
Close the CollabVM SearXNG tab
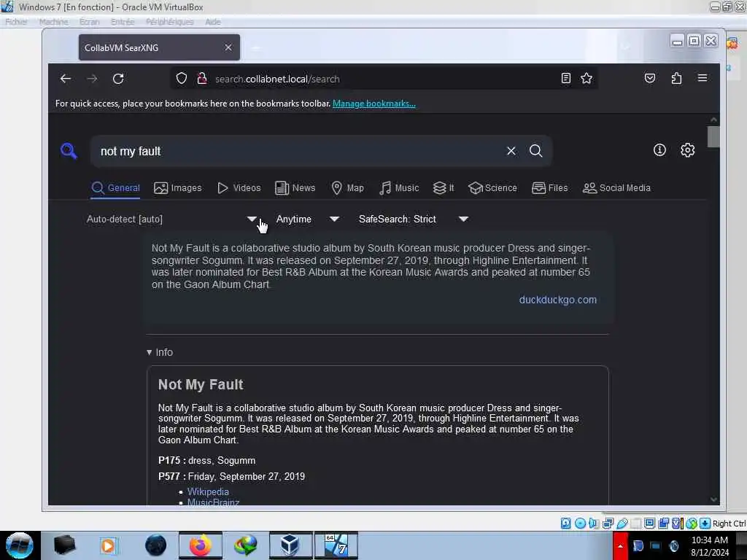pos(228,47)
